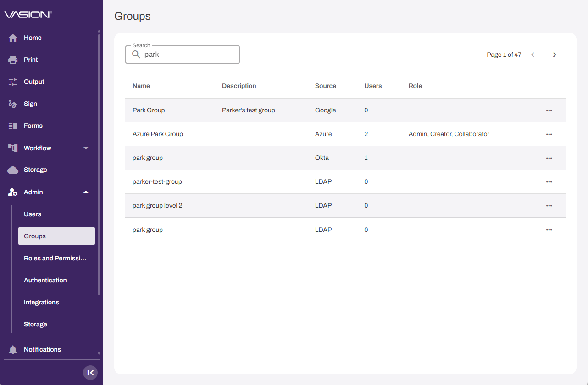Viewport: 588px width, 385px height.
Task: Click the Description column header
Action: tap(239, 86)
